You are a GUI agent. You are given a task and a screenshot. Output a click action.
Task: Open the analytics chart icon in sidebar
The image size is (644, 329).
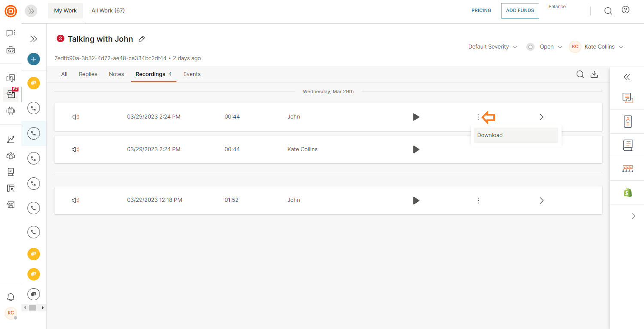pyautogui.click(x=11, y=140)
